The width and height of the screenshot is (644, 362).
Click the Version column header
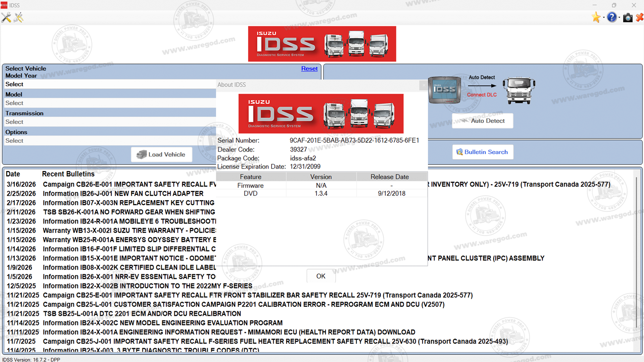click(x=321, y=177)
